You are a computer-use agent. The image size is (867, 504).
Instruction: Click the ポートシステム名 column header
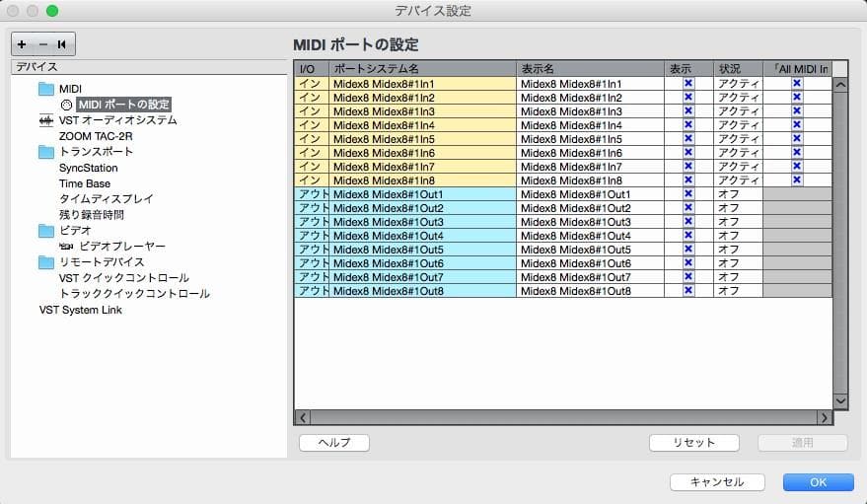click(423, 69)
